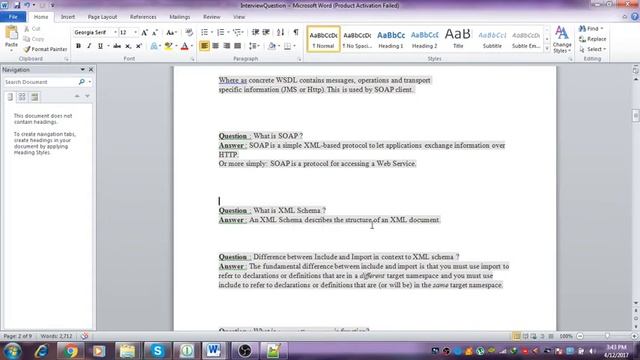Open the Change Styles menu
This screenshot has height=360, width=640.
click(562, 39)
